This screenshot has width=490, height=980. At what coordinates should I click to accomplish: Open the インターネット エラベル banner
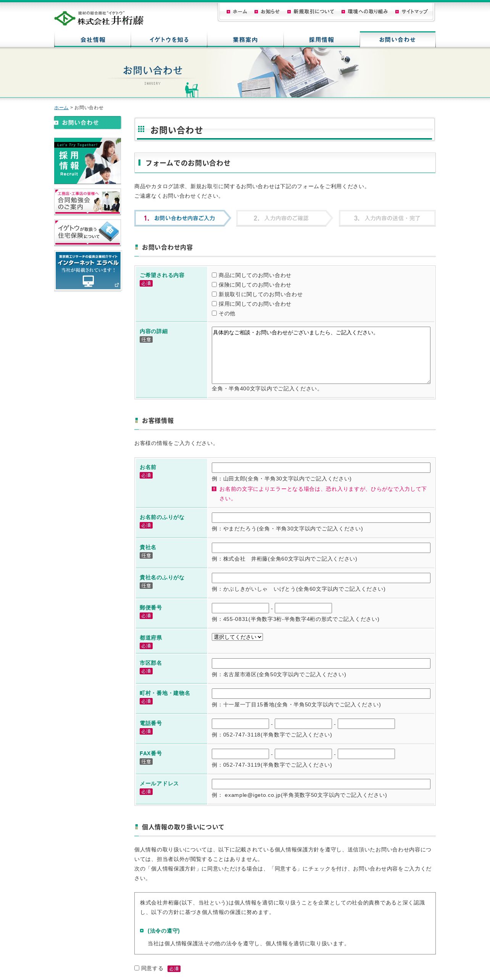pos(88,271)
